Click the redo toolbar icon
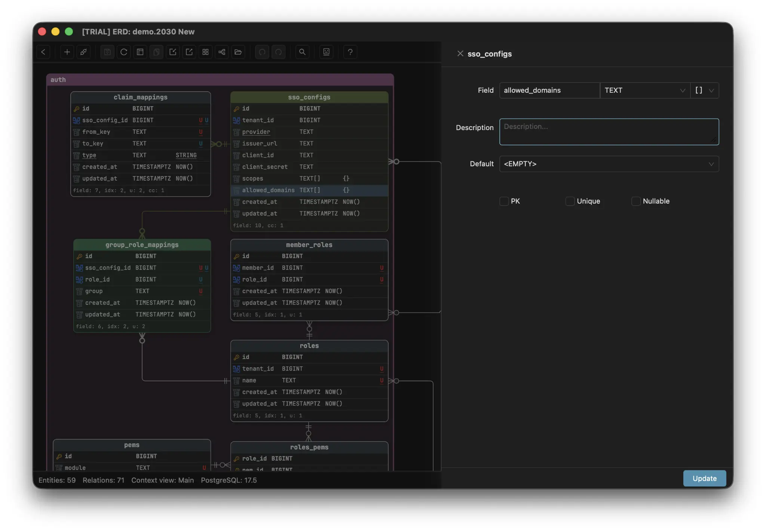The image size is (766, 532). pos(279,52)
